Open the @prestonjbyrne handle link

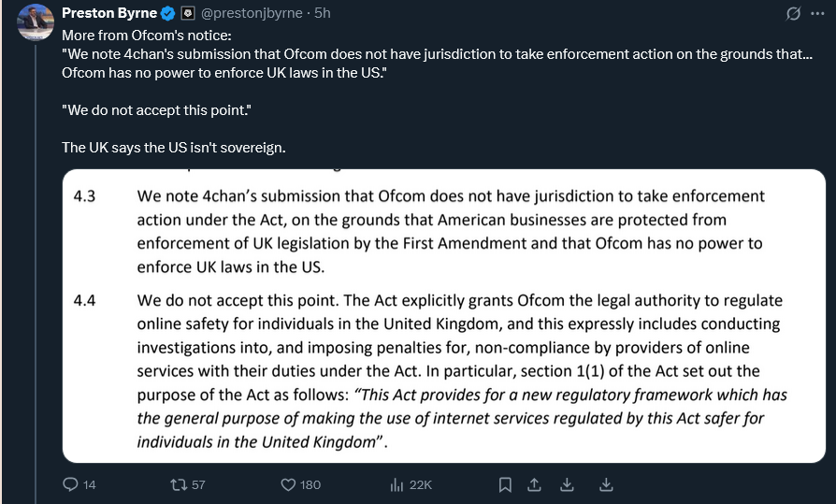pyautogui.click(x=254, y=13)
